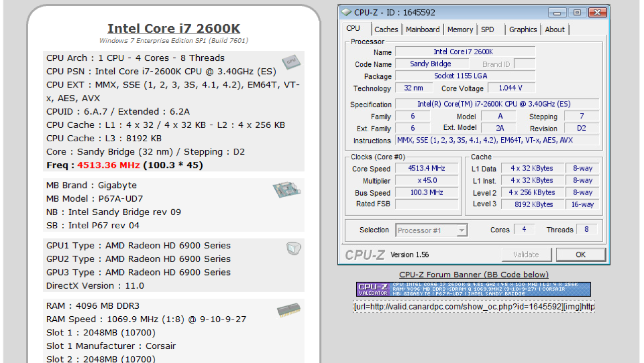Click the GPU icon beside GPU1 Type
644x363 pixels.
point(293,248)
